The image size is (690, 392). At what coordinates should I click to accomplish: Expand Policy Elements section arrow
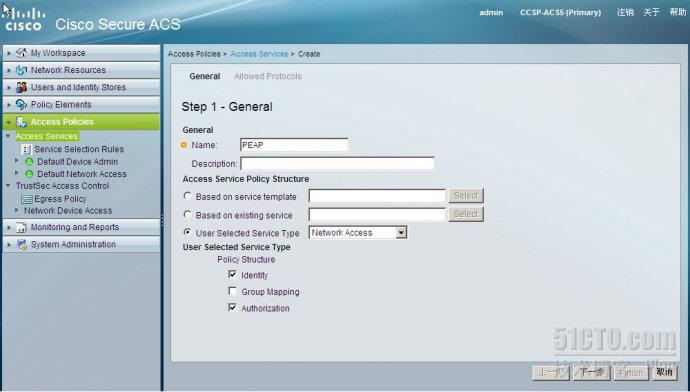(x=9, y=104)
